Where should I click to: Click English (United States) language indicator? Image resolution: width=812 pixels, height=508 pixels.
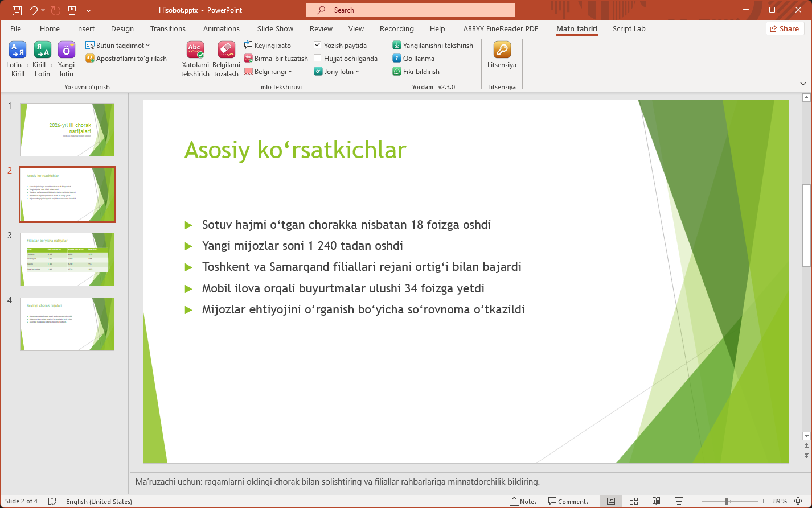pos(99,501)
